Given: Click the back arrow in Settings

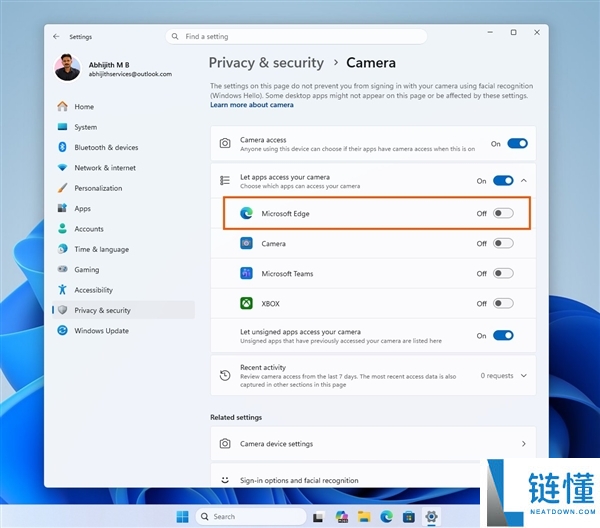Looking at the screenshot, I should pos(56,37).
